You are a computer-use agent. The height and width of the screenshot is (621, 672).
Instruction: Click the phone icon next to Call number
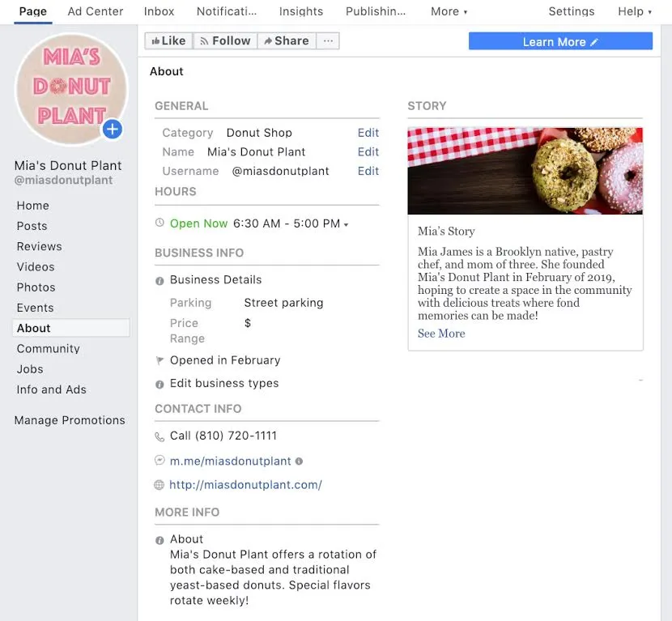pyautogui.click(x=159, y=436)
